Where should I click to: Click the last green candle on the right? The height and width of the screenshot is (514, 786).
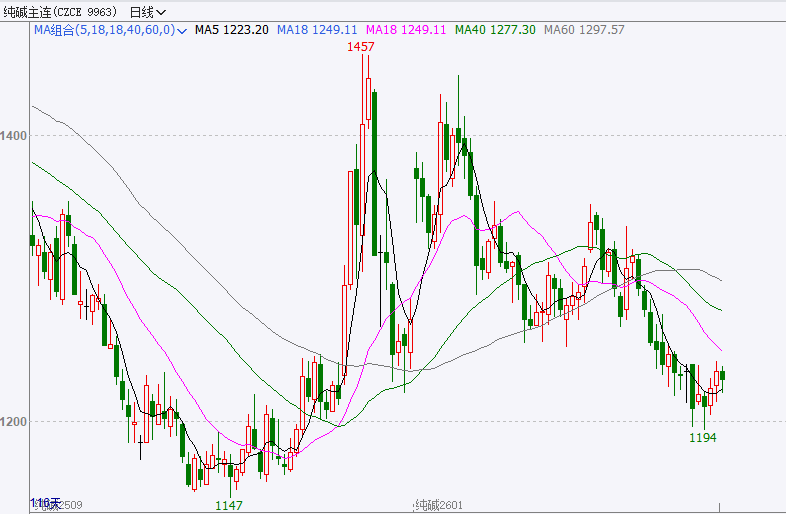coord(722,376)
